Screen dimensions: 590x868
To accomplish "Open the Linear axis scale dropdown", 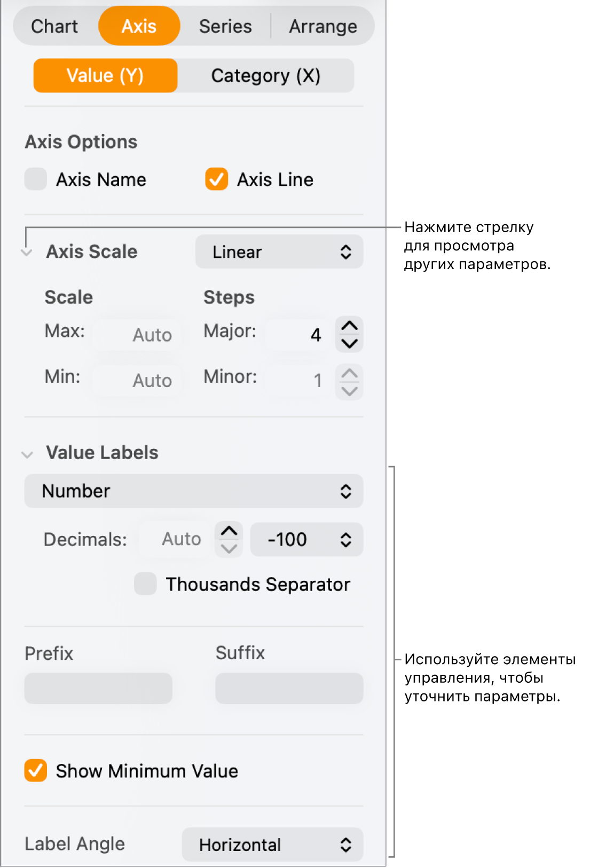I will coord(279,252).
